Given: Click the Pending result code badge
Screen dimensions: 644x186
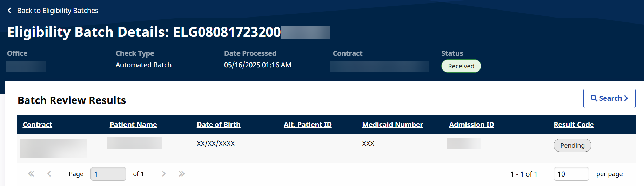Looking at the screenshot, I should click(x=572, y=145).
